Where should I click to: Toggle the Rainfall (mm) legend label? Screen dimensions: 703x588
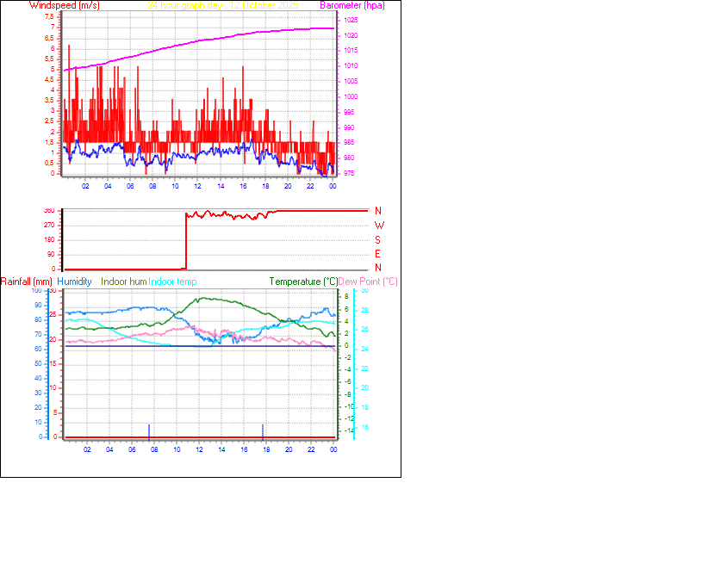pos(28,282)
